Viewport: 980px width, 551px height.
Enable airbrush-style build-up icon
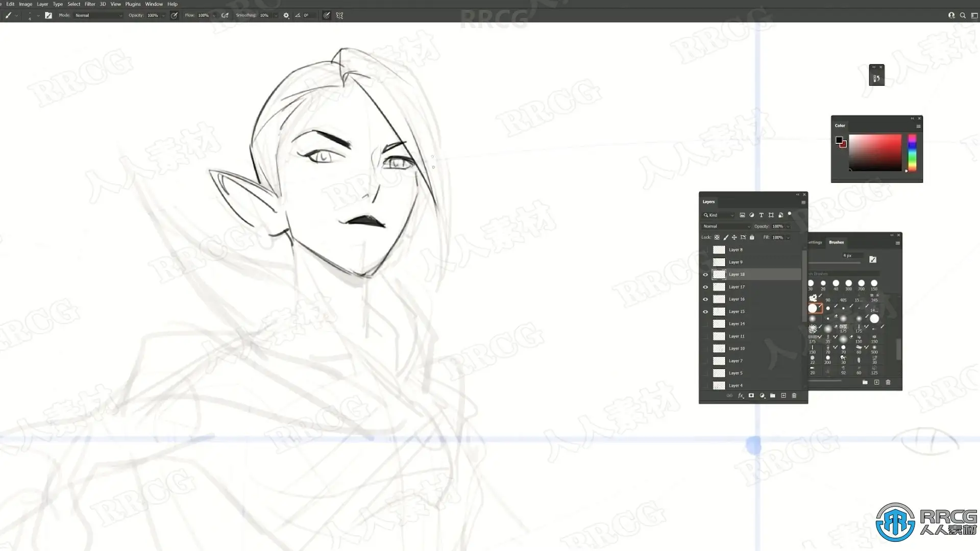pos(225,15)
